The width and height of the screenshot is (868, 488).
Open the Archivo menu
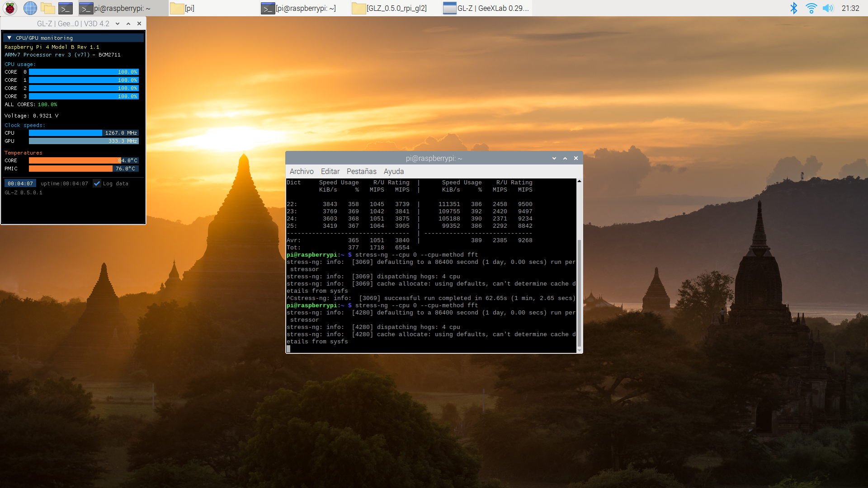click(x=301, y=172)
